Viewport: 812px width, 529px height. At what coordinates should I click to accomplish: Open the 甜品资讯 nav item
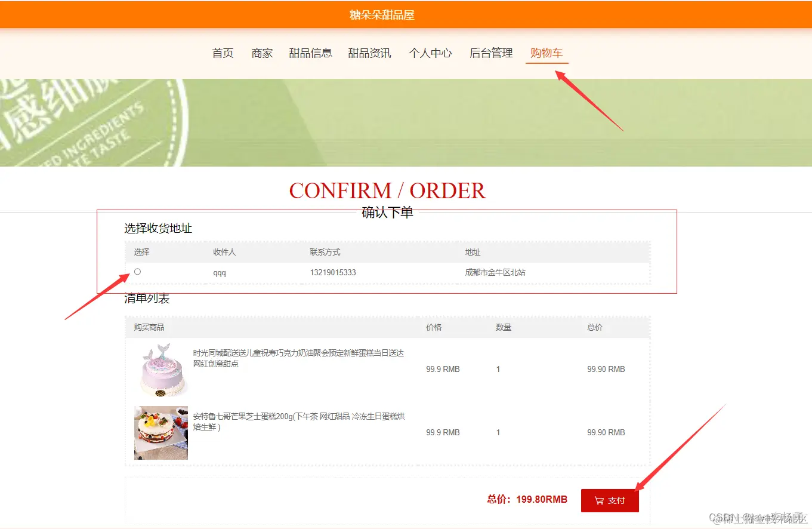coord(370,53)
